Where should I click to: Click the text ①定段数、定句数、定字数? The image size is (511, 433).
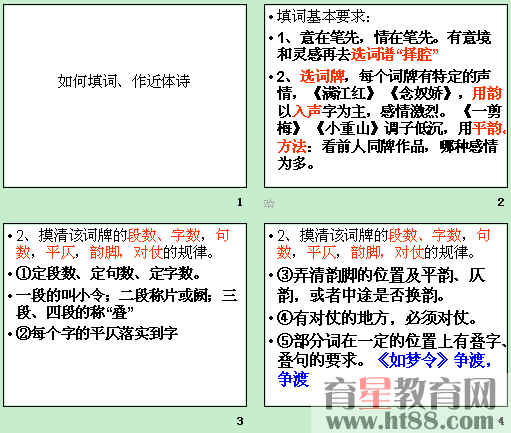click(x=108, y=274)
